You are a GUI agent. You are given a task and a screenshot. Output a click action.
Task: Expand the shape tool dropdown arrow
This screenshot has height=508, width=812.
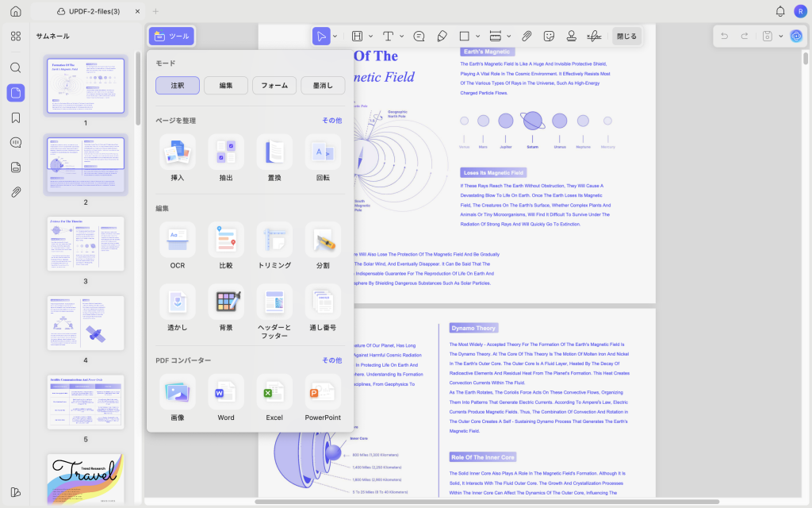[478, 37]
